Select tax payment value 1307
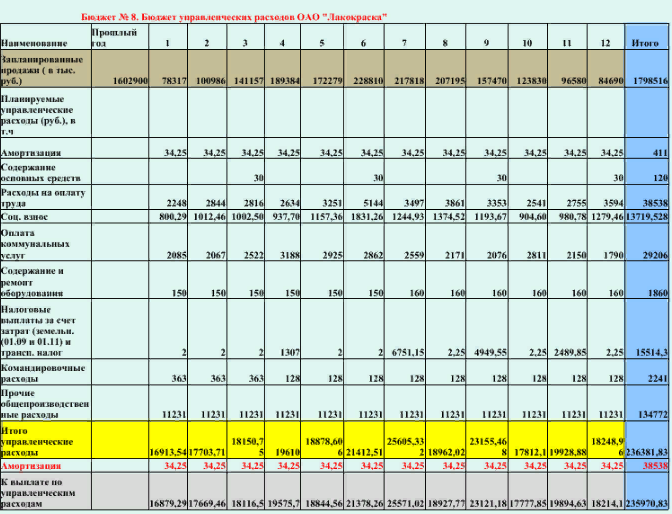The image size is (672, 514). 289,353
